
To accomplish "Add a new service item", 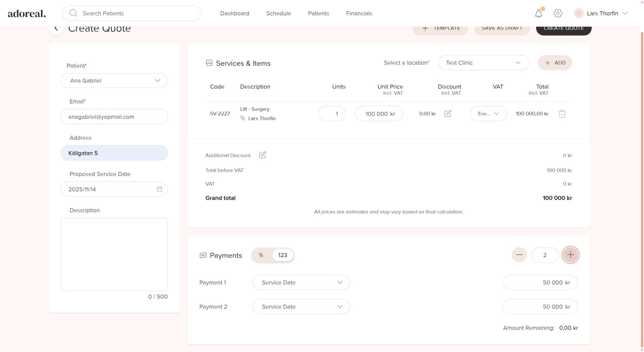I will [555, 63].
